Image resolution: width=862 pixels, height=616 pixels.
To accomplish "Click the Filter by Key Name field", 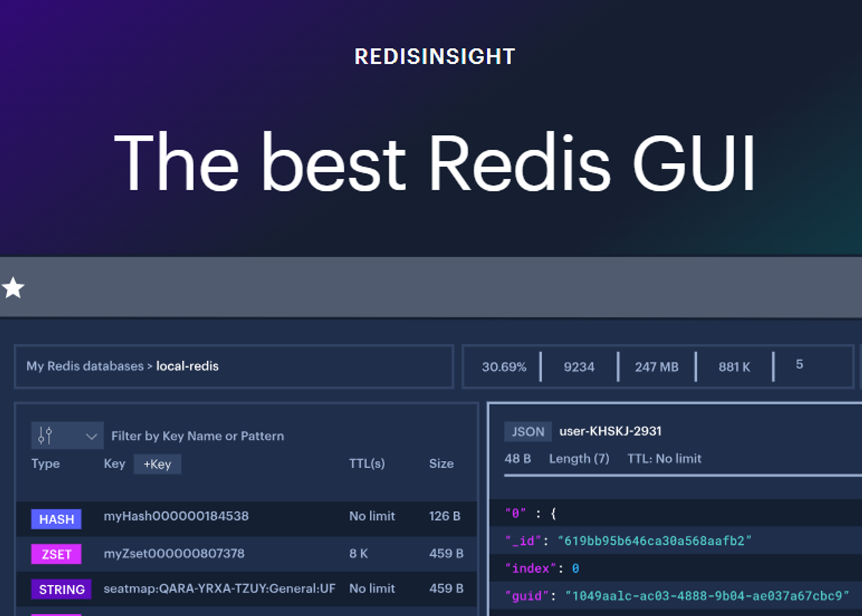I will (197, 436).
